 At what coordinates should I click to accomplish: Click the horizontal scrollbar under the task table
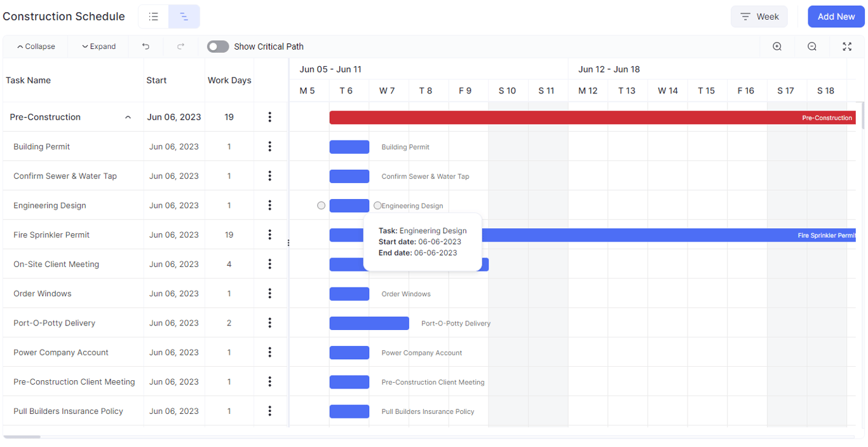pos(22,437)
